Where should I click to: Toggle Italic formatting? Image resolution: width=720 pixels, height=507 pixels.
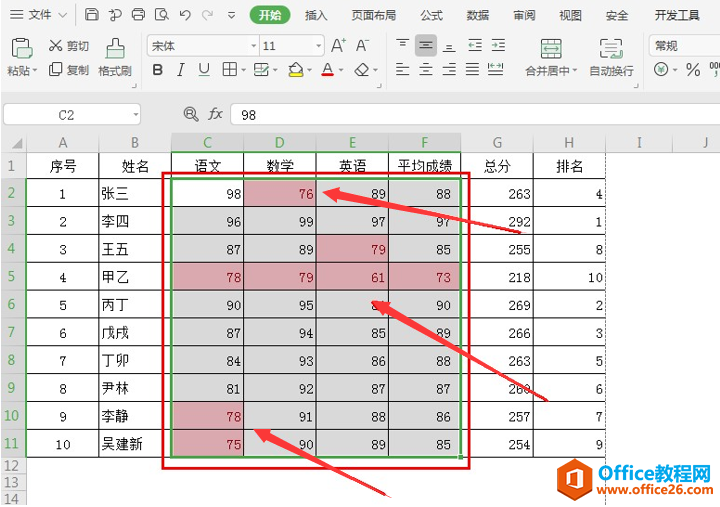coord(181,70)
